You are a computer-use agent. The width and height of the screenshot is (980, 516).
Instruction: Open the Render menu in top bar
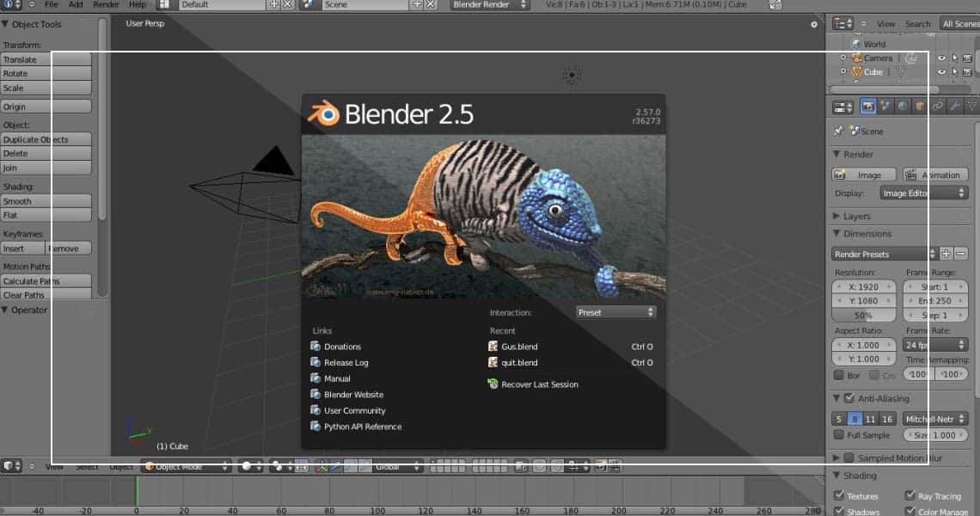pos(106,5)
